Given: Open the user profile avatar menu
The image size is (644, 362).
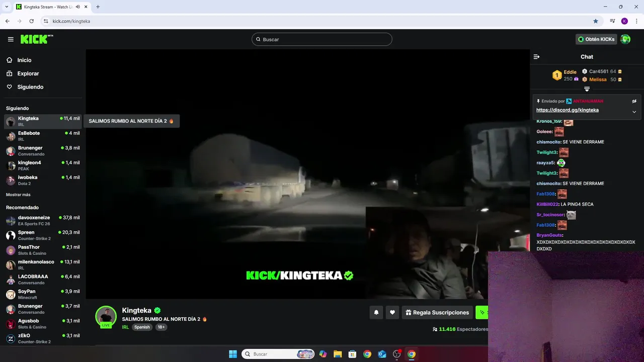Looking at the screenshot, I should click(625, 39).
